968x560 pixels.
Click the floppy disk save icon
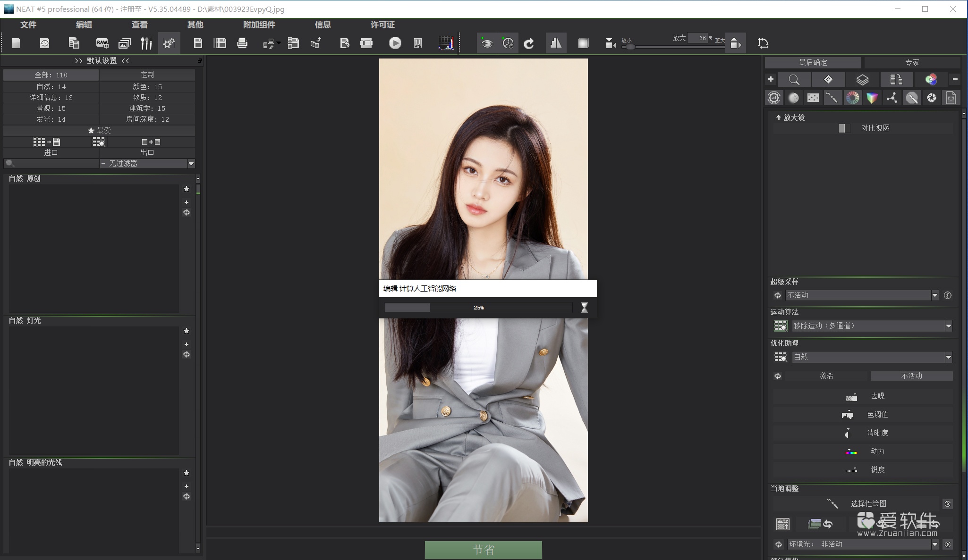click(198, 43)
